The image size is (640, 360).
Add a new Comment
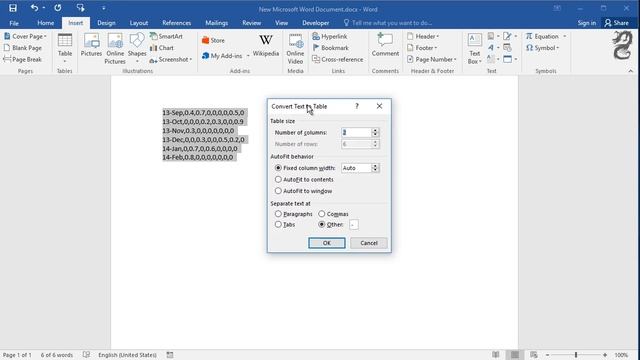[x=385, y=45]
